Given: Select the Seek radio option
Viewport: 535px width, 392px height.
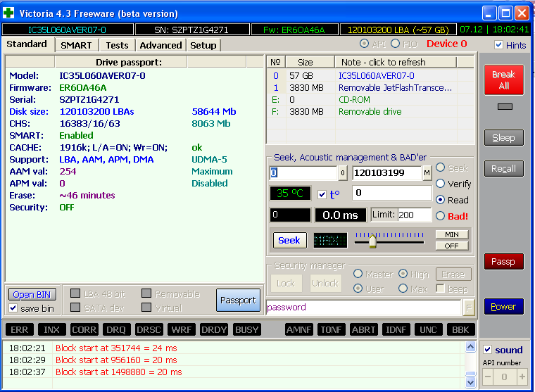Looking at the screenshot, I should (x=440, y=167).
